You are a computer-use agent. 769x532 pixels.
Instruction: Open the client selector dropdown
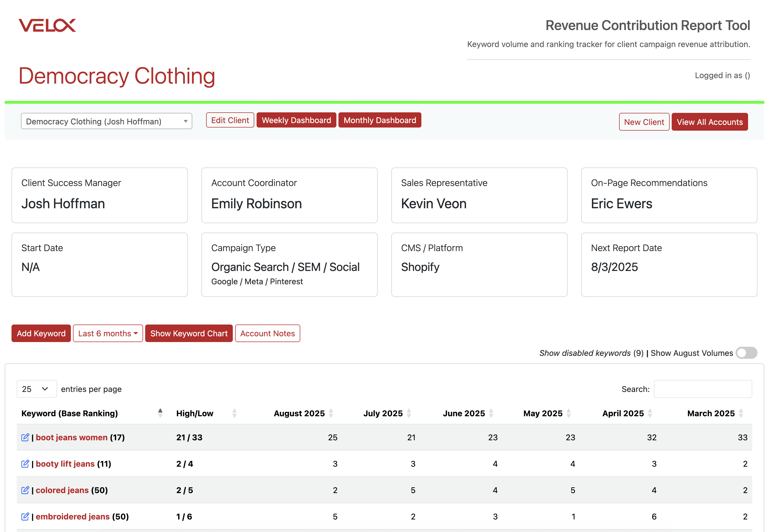point(106,121)
